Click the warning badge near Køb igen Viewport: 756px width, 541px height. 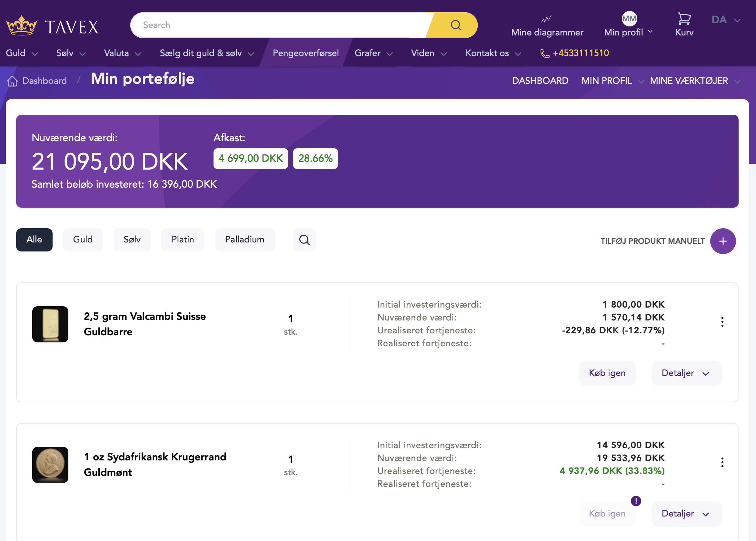(636, 500)
